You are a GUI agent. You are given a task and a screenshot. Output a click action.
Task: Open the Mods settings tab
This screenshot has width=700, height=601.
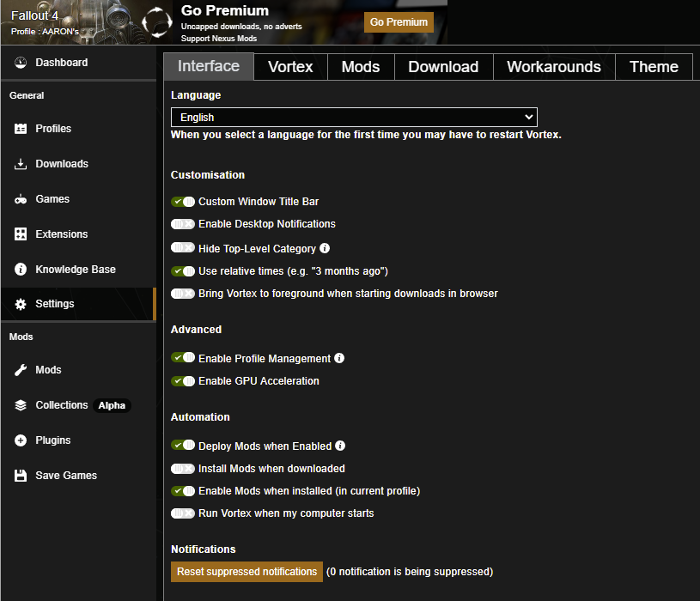point(361,67)
